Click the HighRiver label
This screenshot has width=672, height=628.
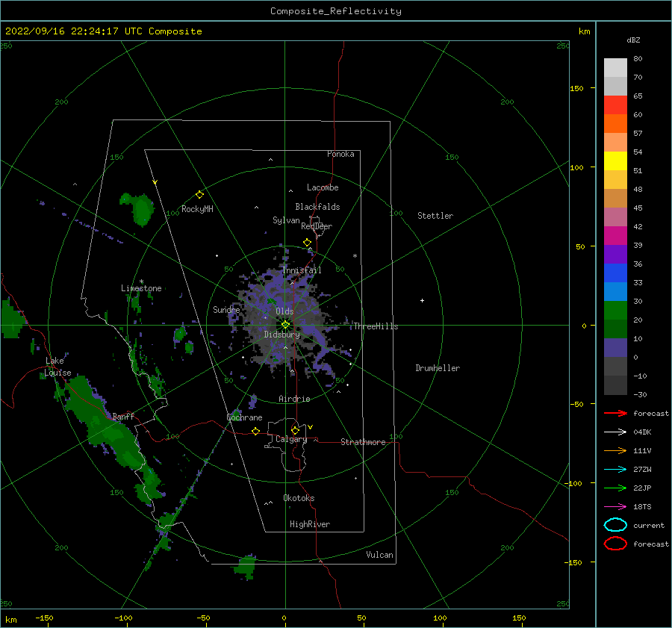click(310, 524)
